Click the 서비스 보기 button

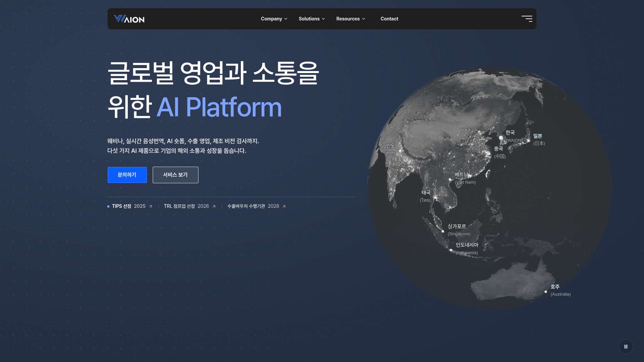(x=175, y=175)
